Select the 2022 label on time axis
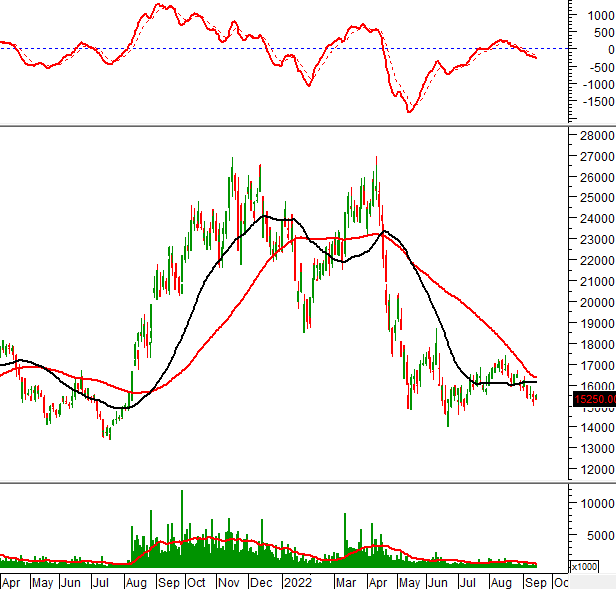The image size is (616, 589). pyautogui.click(x=297, y=581)
